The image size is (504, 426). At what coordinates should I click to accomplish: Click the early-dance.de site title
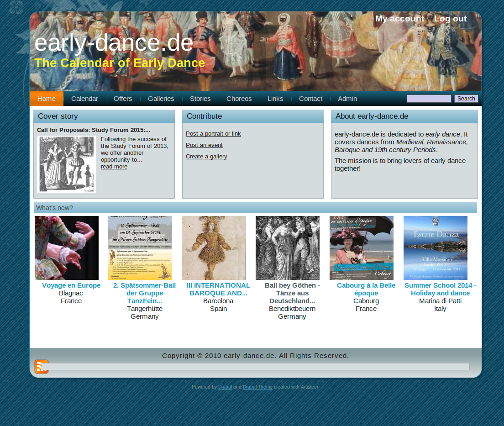click(114, 43)
